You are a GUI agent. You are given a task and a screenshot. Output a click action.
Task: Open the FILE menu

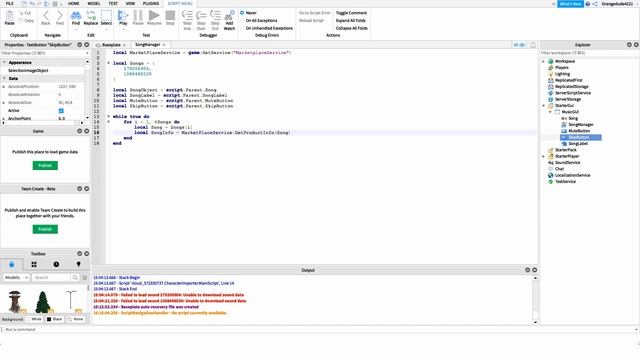pos(9,3)
